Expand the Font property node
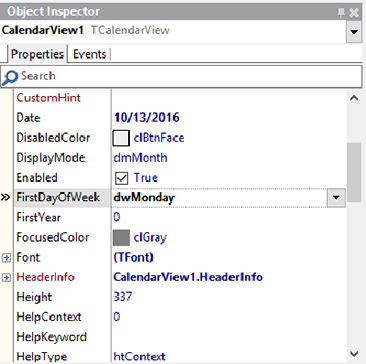 tap(6, 258)
